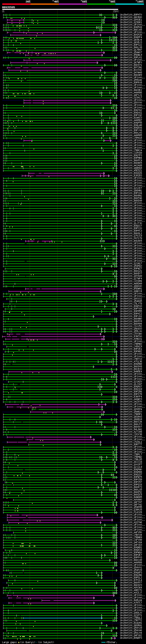Click the white query sequence bar
Viewport: 146px width, 644px height.
pyautogui.click(x=60, y=9)
